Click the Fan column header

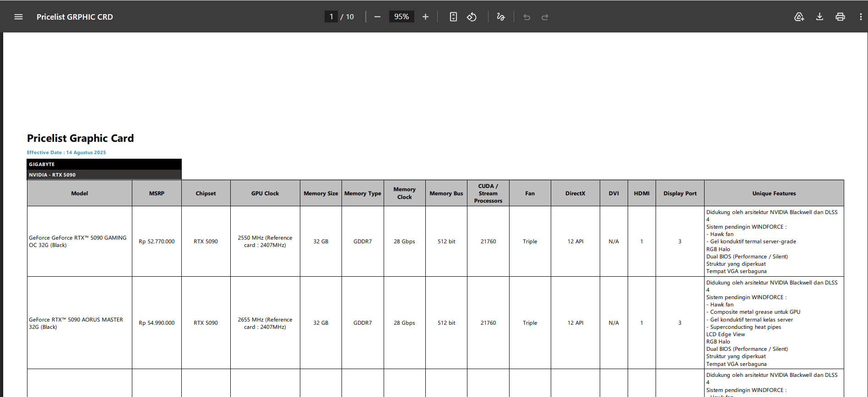pyautogui.click(x=530, y=193)
